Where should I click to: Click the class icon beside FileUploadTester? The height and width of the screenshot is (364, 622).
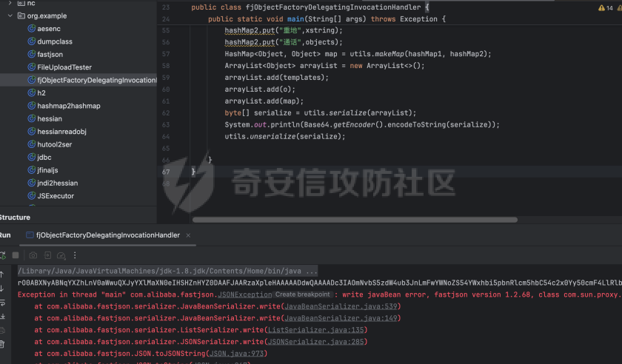click(x=31, y=67)
